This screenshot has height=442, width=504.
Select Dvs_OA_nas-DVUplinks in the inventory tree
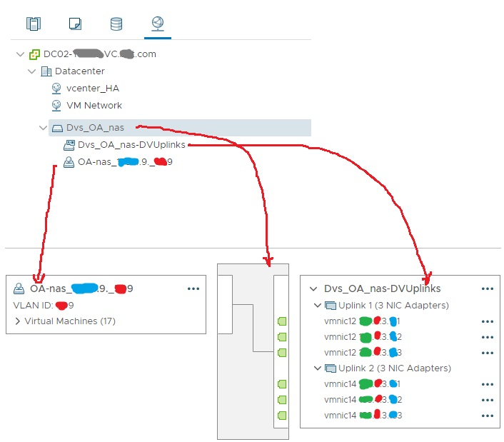click(x=131, y=145)
